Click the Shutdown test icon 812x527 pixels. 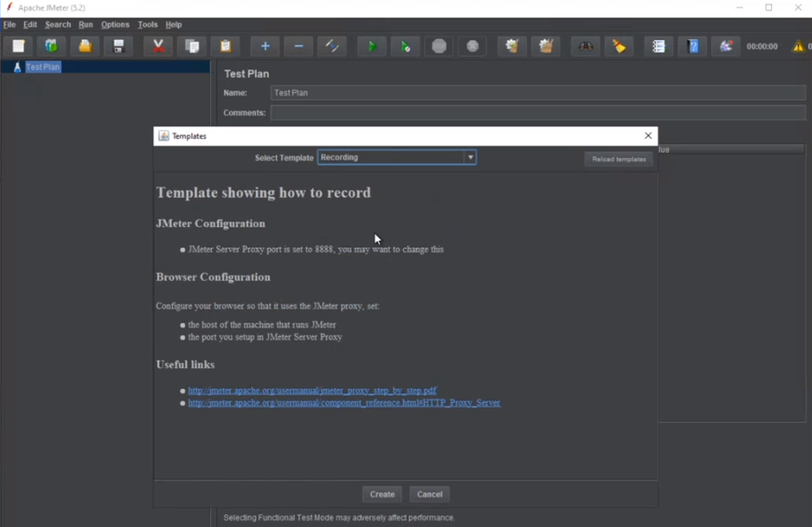472,46
